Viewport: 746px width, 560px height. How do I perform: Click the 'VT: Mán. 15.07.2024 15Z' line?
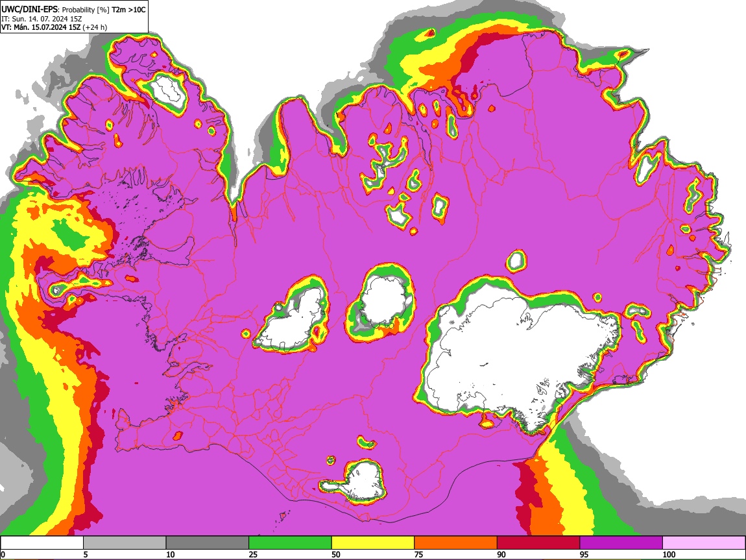pos(41,27)
